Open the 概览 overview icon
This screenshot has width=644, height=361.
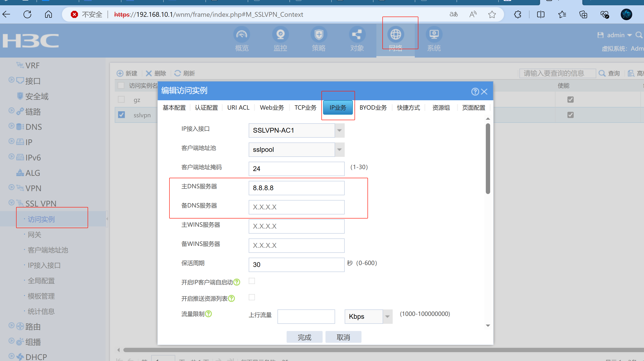[x=241, y=35]
